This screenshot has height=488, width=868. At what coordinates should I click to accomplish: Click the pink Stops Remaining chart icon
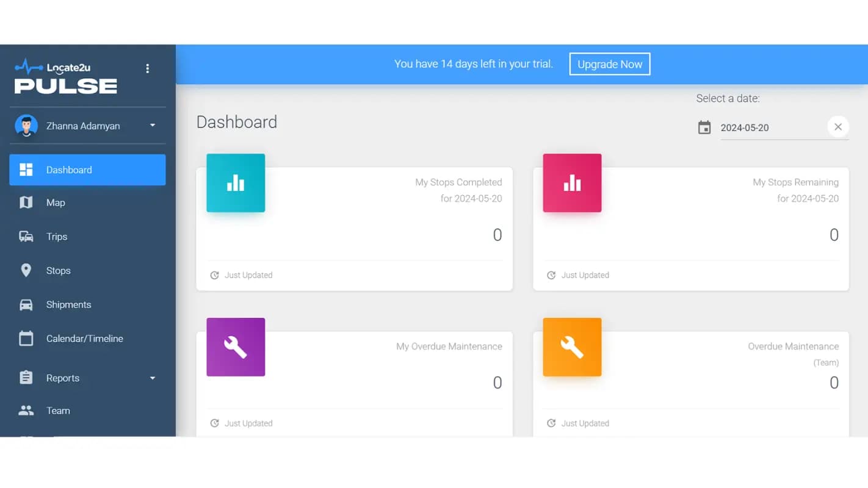pyautogui.click(x=572, y=183)
